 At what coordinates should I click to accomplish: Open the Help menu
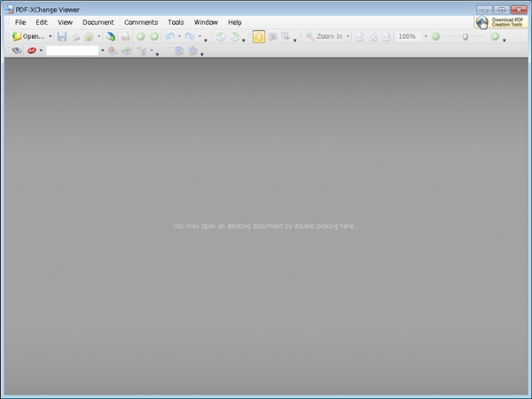[234, 22]
